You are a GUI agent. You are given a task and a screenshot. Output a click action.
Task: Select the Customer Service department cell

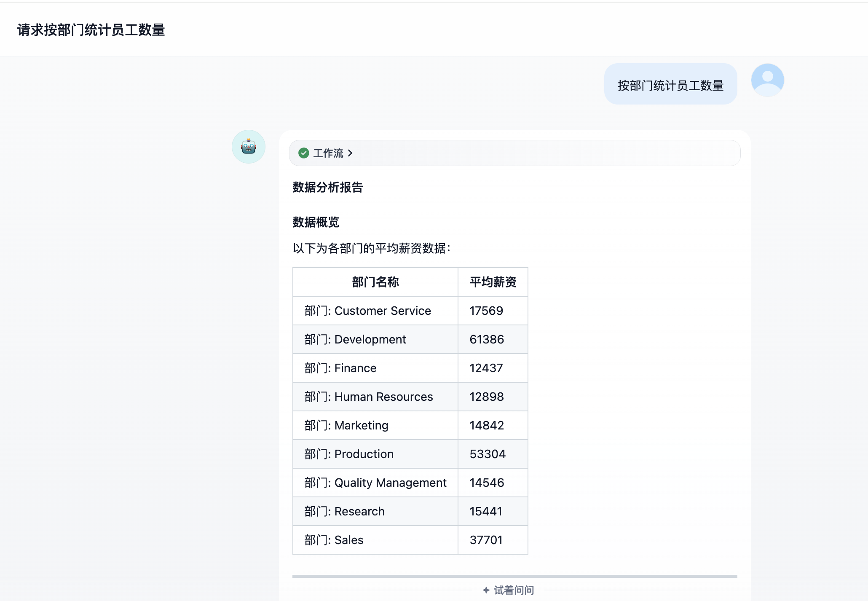(x=367, y=311)
